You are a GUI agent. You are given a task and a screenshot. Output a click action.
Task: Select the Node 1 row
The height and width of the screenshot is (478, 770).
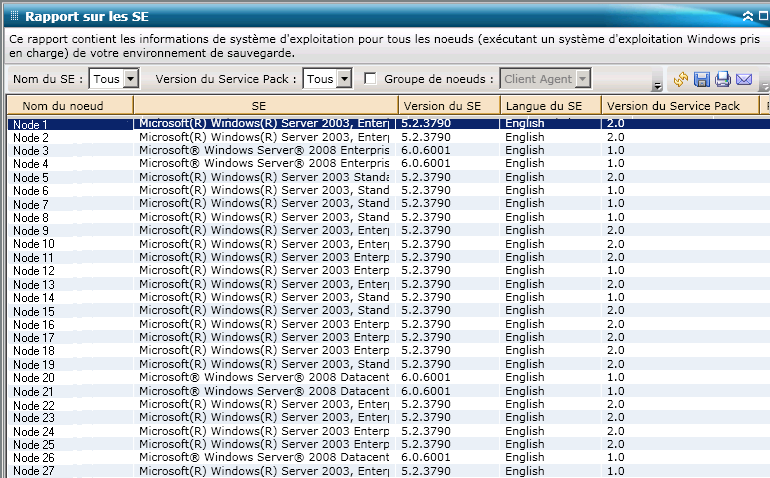388,124
